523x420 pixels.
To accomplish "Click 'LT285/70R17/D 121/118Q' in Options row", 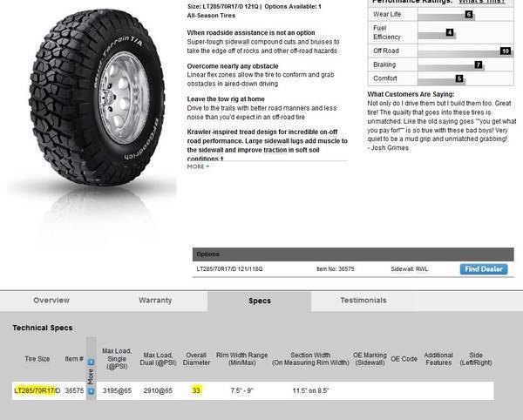I will pyautogui.click(x=229, y=269).
